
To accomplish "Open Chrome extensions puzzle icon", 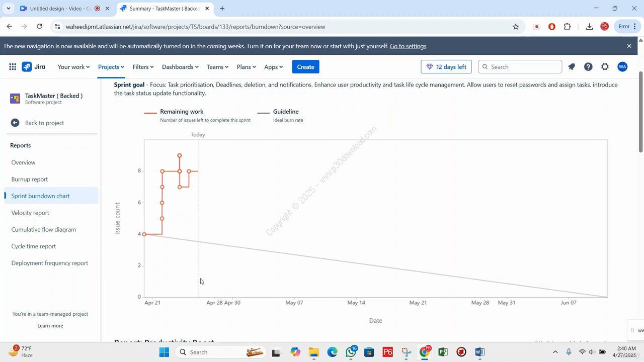I will coord(568,27).
